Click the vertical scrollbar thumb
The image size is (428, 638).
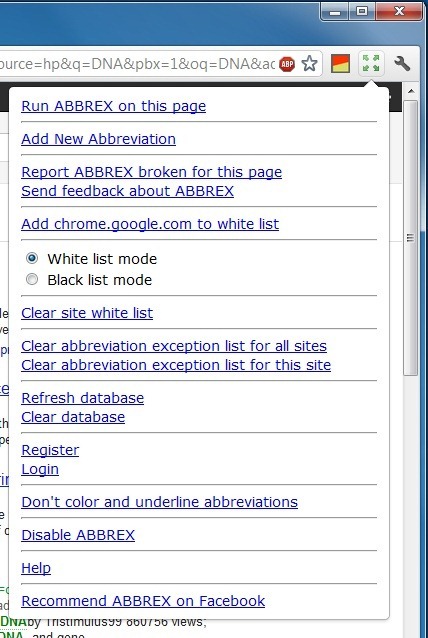(411, 238)
